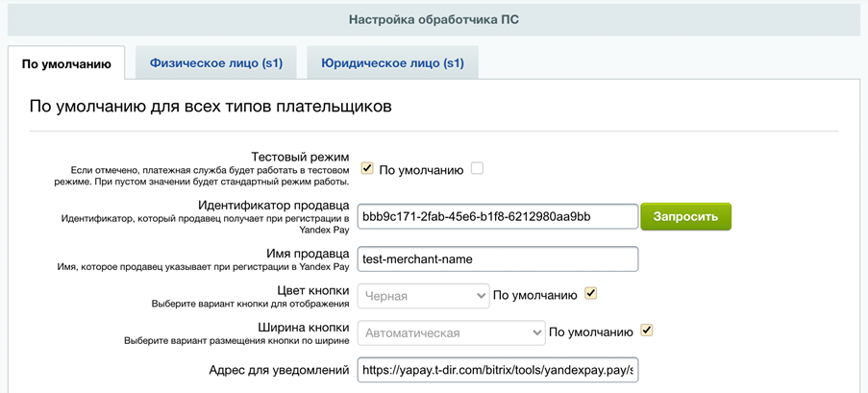The image size is (868, 393).
Task: Select the «Юридическое лицо (s1)» tab
Action: click(392, 63)
